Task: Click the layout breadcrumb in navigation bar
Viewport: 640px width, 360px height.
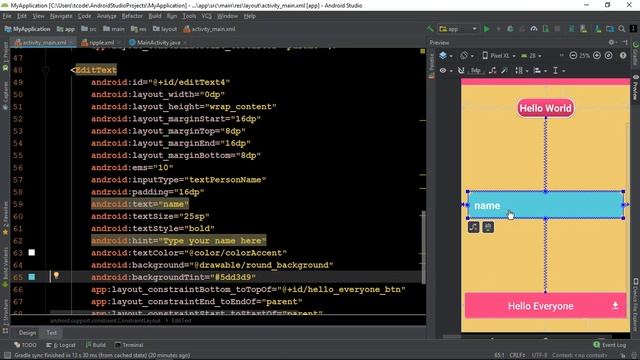Action: (x=165, y=29)
